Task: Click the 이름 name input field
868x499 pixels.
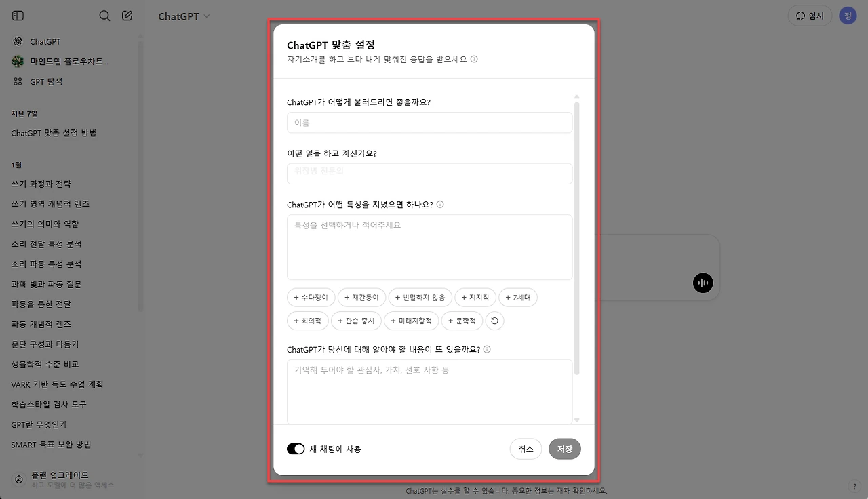Action: point(429,123)
